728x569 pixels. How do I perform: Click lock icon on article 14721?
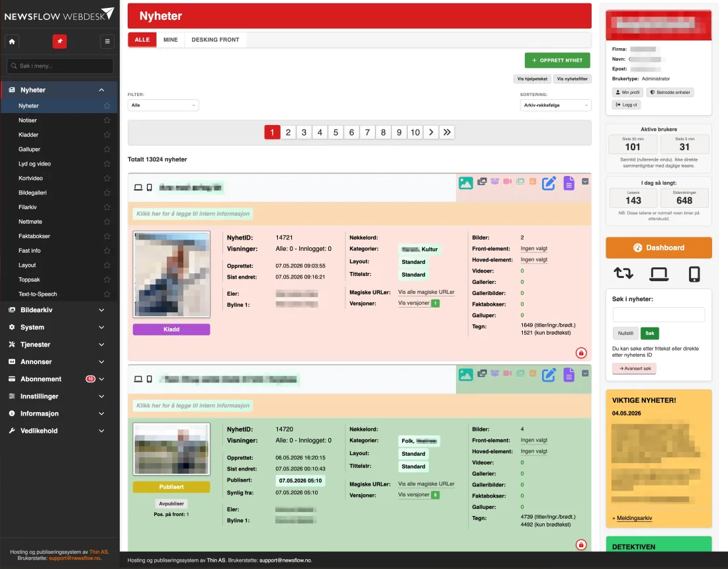point(581,353)
